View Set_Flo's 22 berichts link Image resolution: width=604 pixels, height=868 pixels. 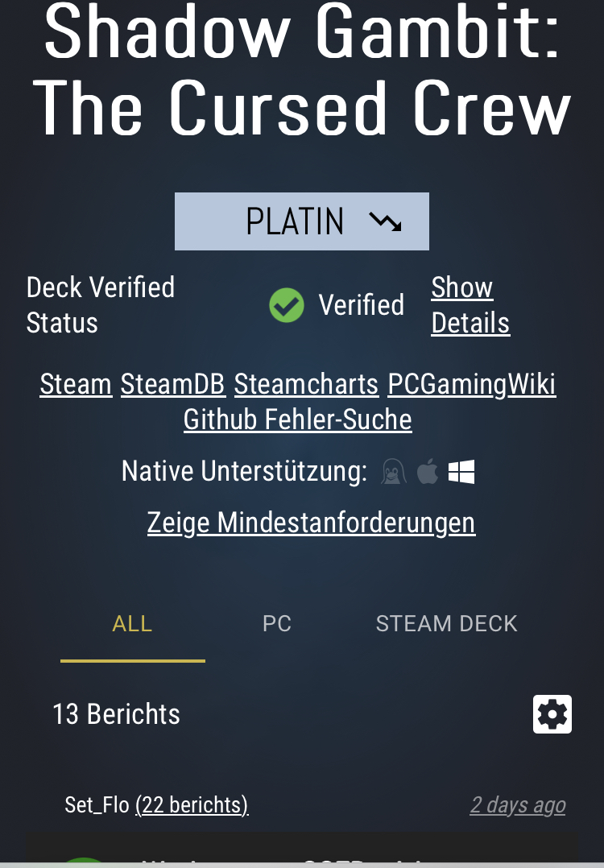[192, 804]
